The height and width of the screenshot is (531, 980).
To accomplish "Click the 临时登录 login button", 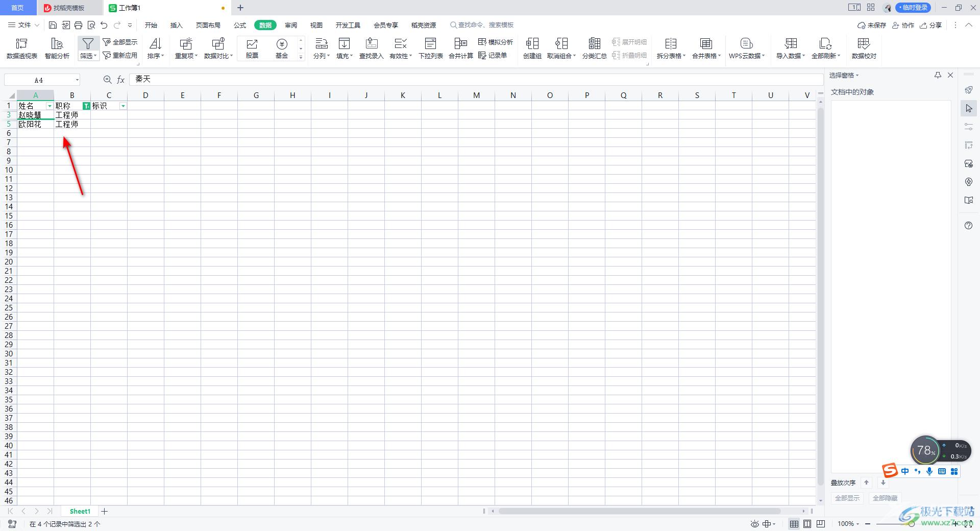I will click(x=913, y=8).
